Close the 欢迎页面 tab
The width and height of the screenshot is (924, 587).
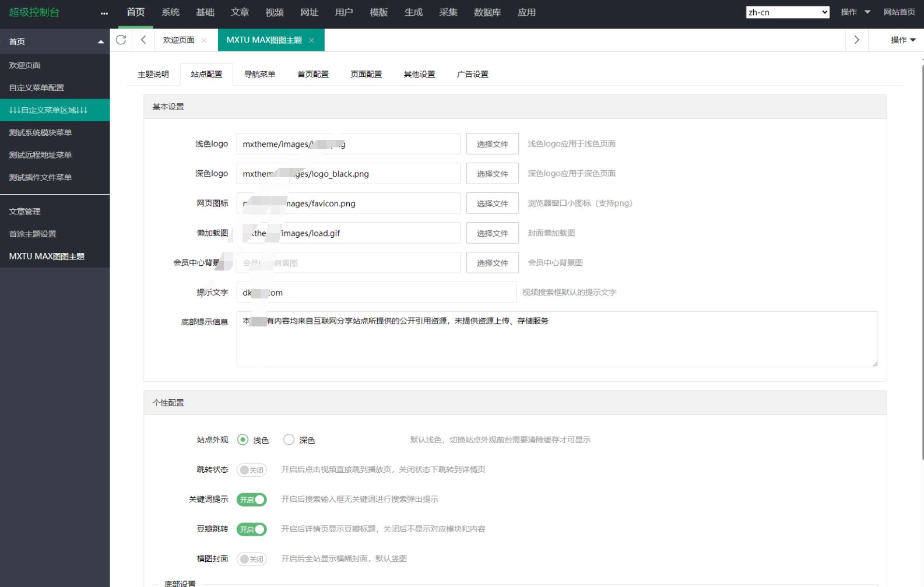click(204, 40)
